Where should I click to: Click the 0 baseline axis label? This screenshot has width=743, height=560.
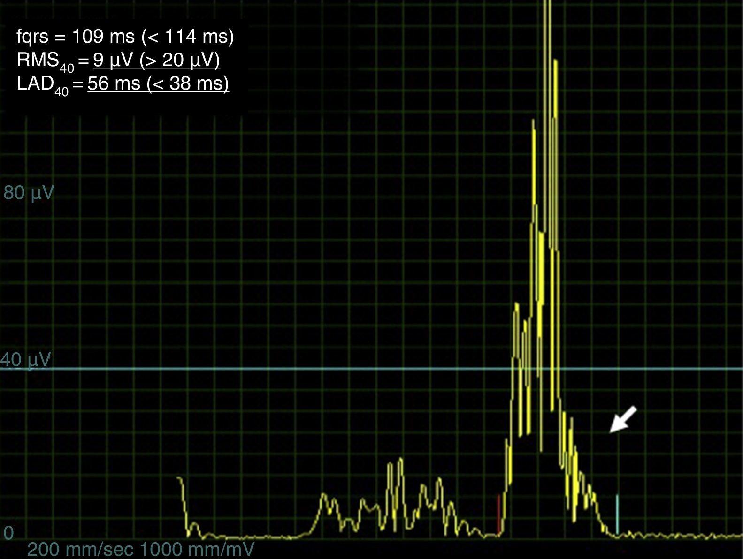[x=8, y=533]
